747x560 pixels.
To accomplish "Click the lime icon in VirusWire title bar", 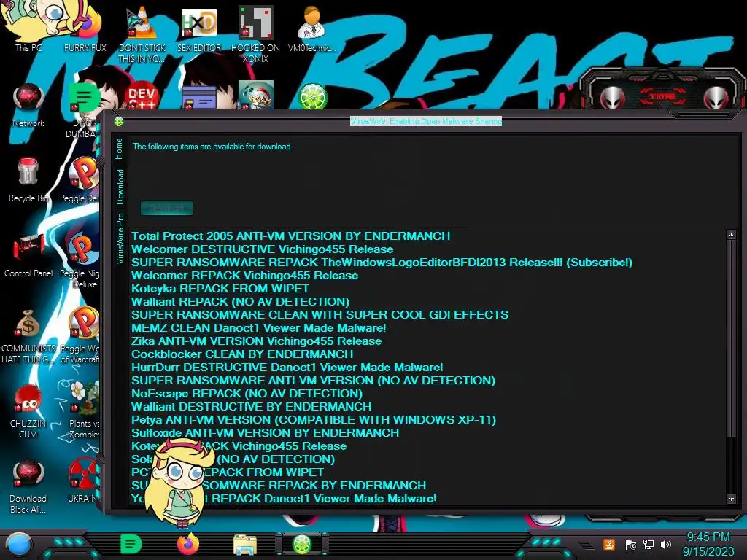I will coord(119,122).
